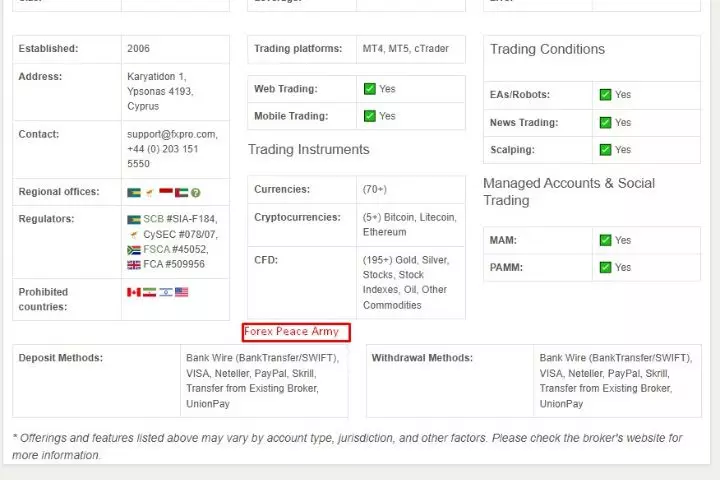This screenshot has width=720, height=480.
Task: Click the phone number +44 (0) 203 151 5550
Action: 163,156
